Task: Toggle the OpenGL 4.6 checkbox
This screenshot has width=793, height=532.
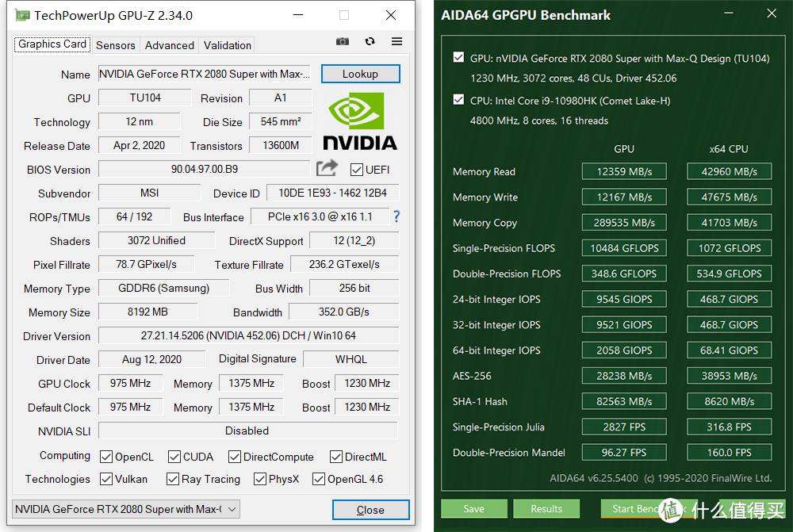Action: tap(319, 478)
